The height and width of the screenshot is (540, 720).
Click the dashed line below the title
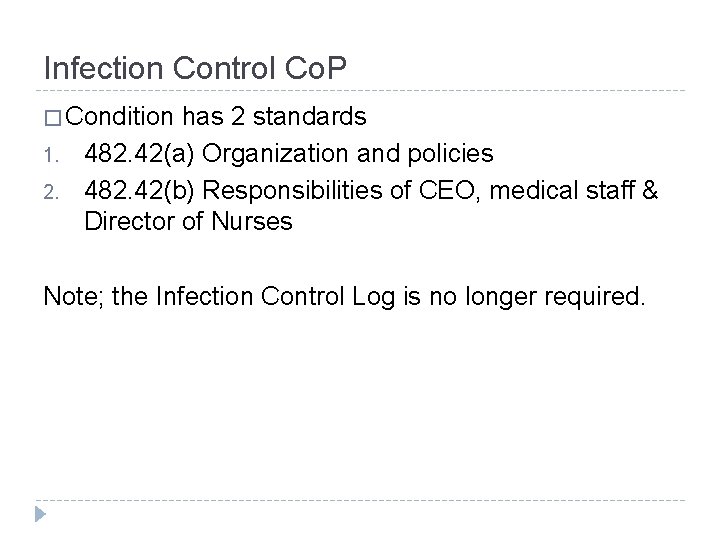[x=360, y=91]
